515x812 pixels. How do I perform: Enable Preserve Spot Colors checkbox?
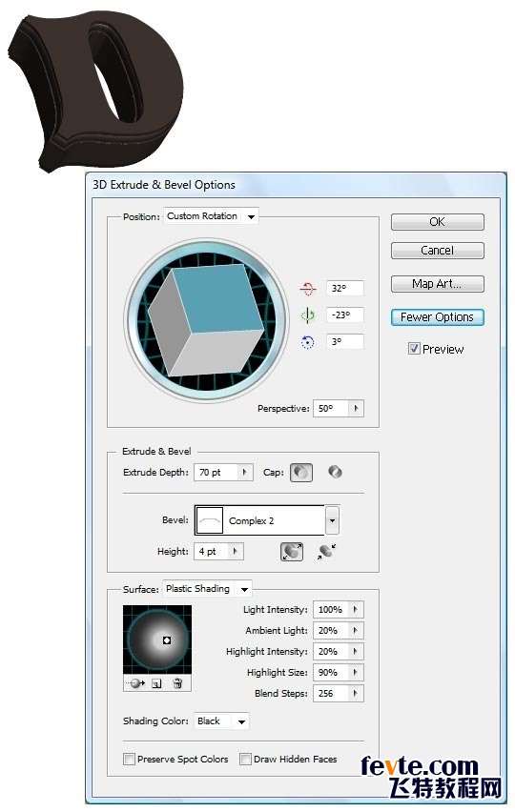[x=129, y=760]
